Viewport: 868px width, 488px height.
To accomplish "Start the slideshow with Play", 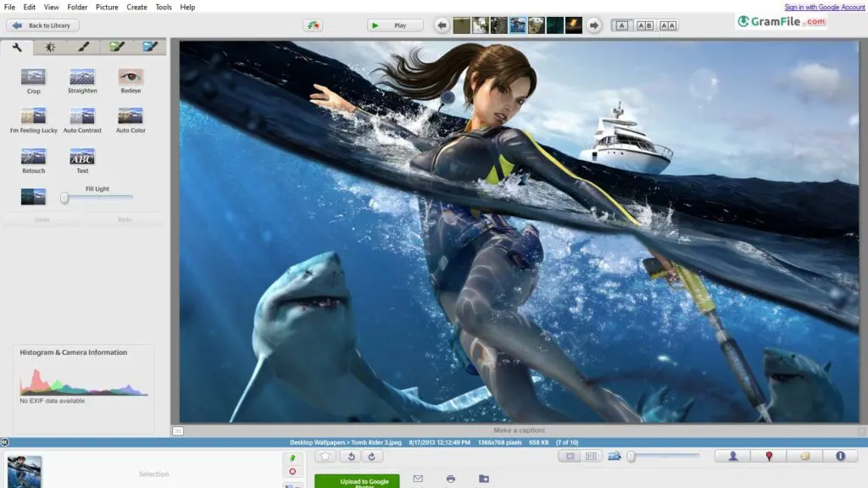I will (395, 25).
